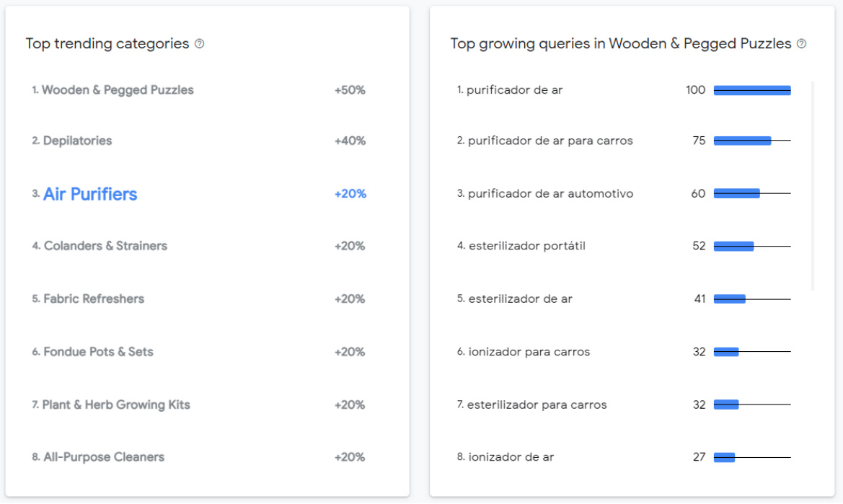Click the bar for 'ionizador de ar'
The image size is (843, 504).
coord(724,457)
